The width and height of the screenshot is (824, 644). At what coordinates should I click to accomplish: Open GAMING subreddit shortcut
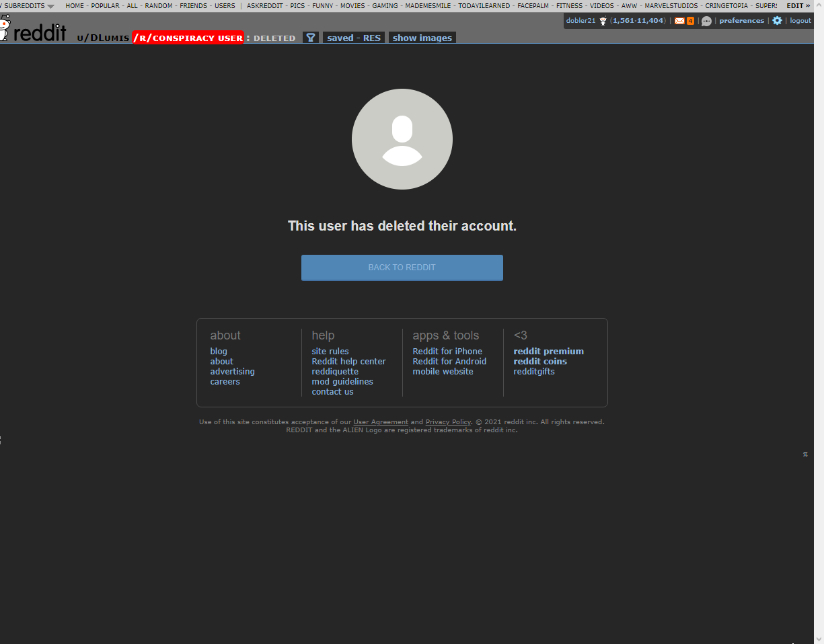385,5
